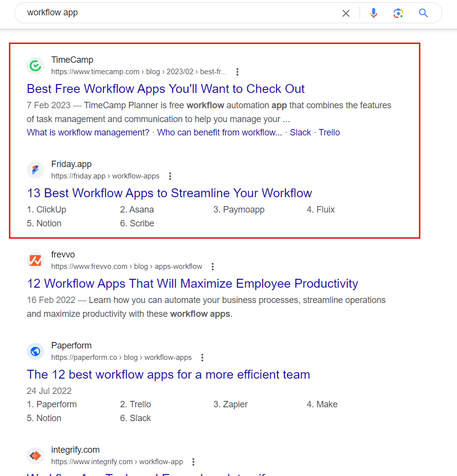Click the integrify.com favicon icon
Image resolution: width=457 pixels, height=476 pixels.
[35, 456]
